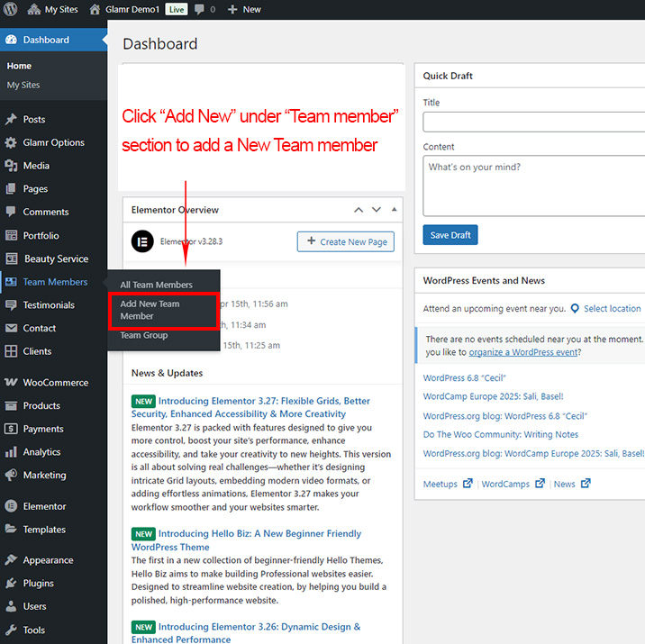Open My Sites in the sidebar submenu
645x644 pixels.
coord(23,86)
